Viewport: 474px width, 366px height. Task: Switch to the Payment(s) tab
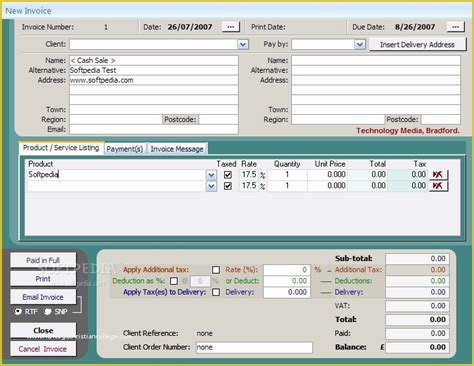click(x=125, y=149)
